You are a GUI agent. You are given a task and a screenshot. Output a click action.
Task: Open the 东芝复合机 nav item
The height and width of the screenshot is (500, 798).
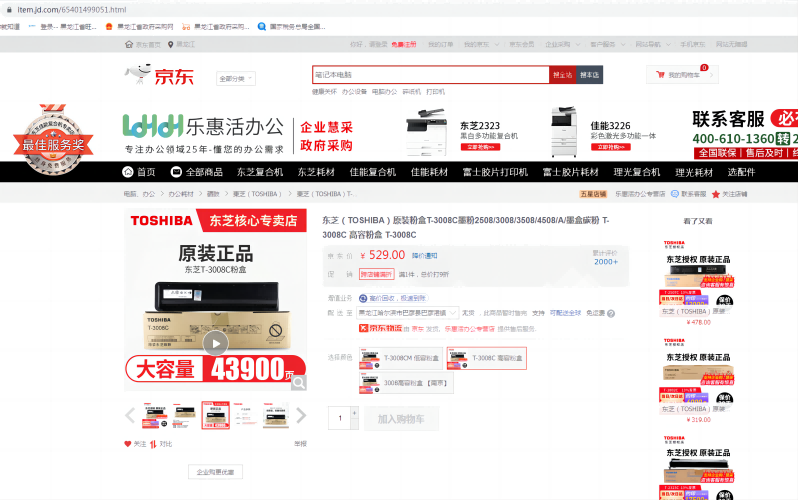click(x=260, y=172)
